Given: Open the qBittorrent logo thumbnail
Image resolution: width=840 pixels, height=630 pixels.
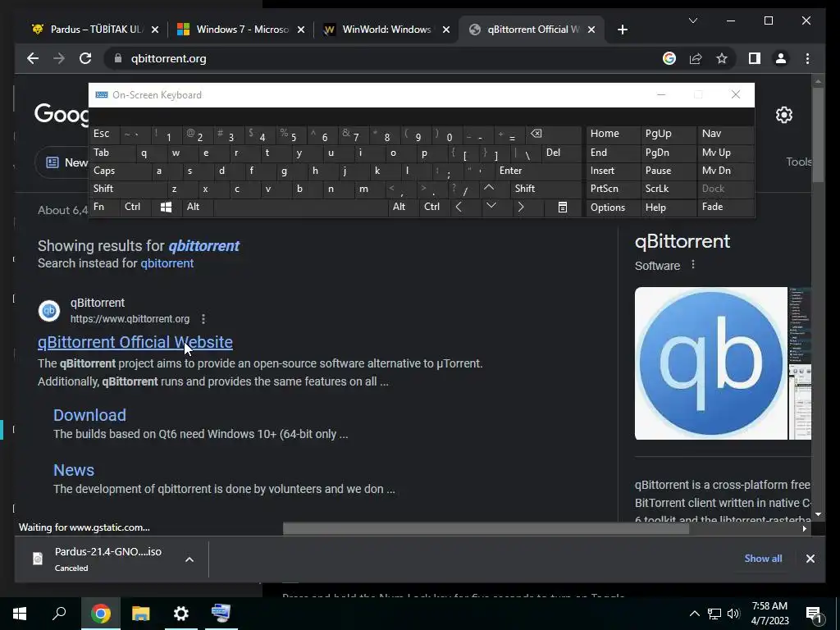Looking at the screenshot, I should pos(711,363).
